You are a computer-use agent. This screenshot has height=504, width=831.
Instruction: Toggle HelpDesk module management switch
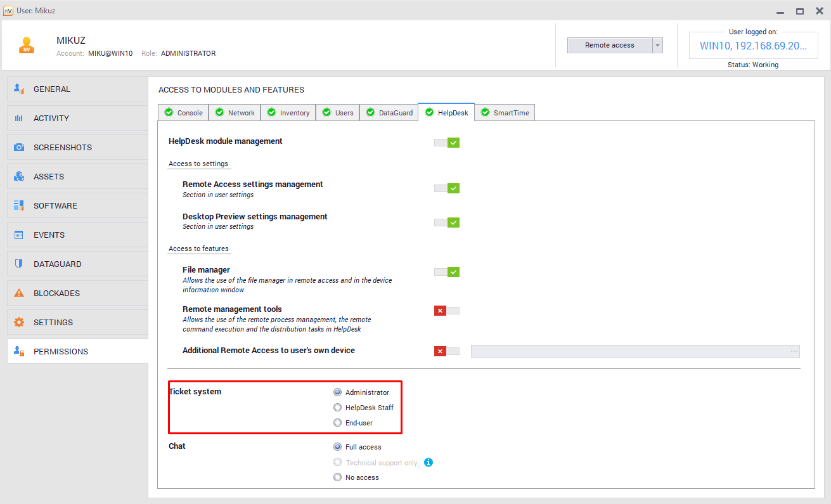tap(446, 143)
